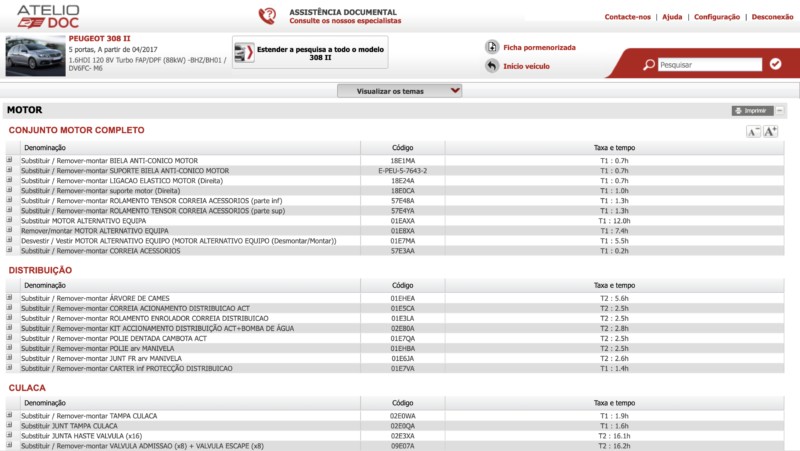This screenshot has height=451, width=800.
Task: Click the Desconexão link
Action: point(772,17)
